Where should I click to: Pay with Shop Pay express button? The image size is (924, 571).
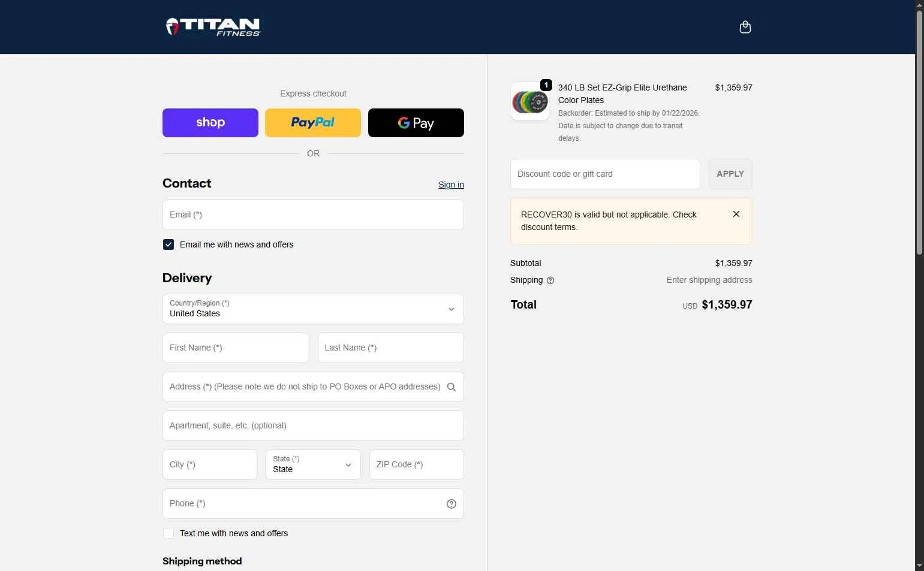tap(210, 123)
